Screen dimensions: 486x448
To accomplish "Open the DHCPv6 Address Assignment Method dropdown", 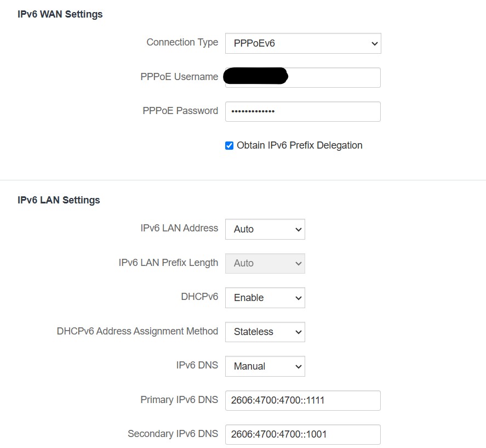I will coord(265,332).
